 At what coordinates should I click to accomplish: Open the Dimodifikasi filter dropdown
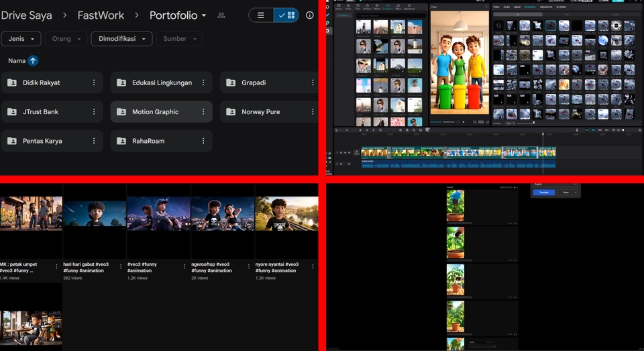[x=121, y=39]
